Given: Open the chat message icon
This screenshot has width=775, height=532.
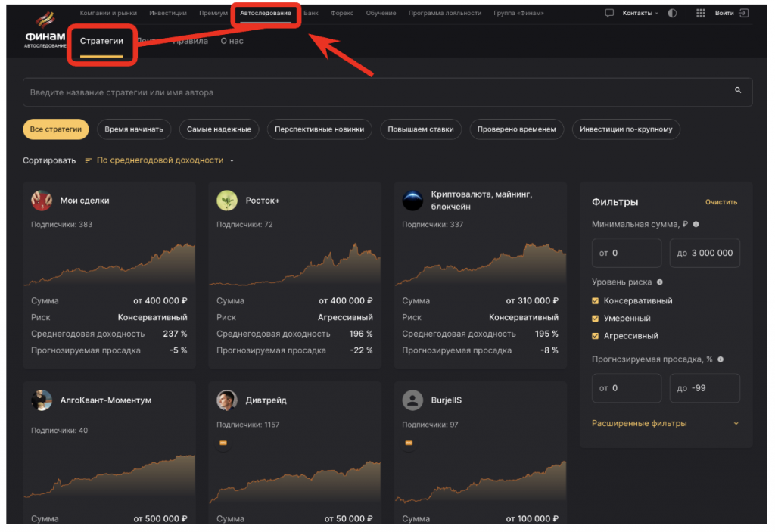Looking at the screenshot, I should pos(609,14).
